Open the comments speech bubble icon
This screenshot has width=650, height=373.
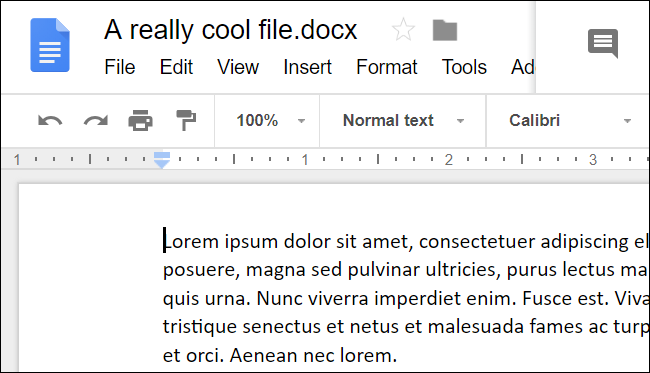[603, 43]
